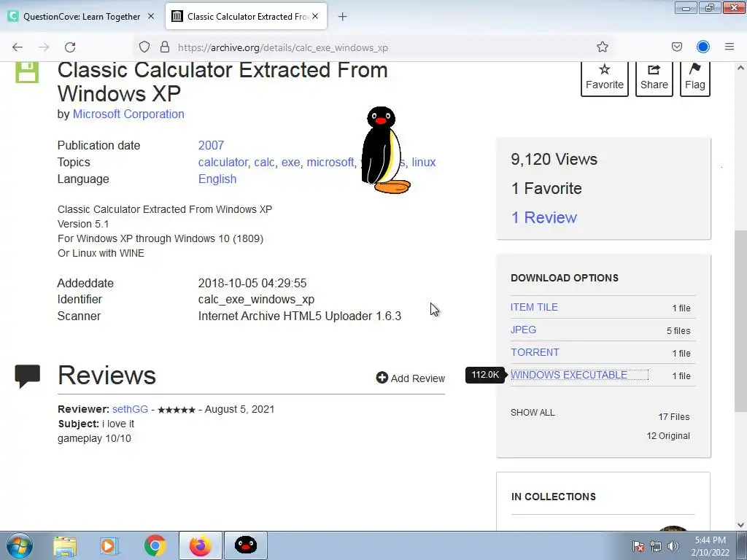The image size is (747, 560).
Task: Open Google Chrome from taskbar
Action: tap(155, 546)
